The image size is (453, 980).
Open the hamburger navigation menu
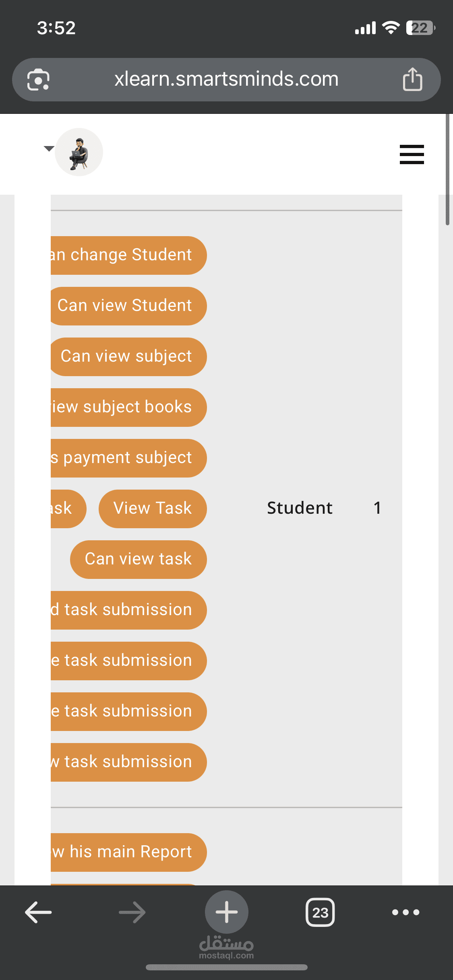pos(412,154)
